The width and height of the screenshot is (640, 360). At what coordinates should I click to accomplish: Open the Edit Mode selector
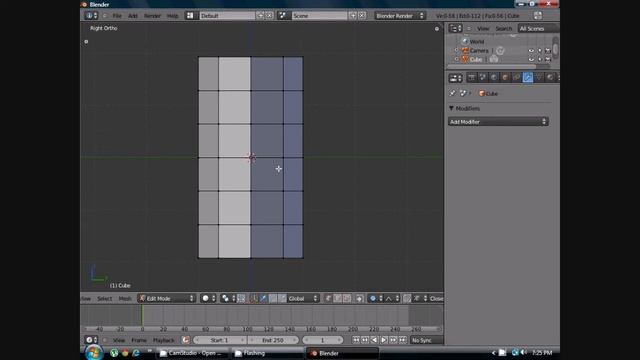167,299
